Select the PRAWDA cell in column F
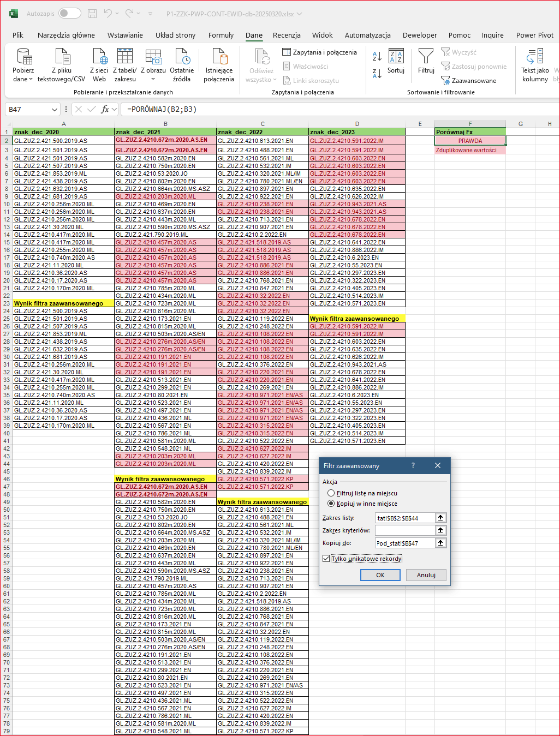This screenshot has height=736, width=560. 470,141
